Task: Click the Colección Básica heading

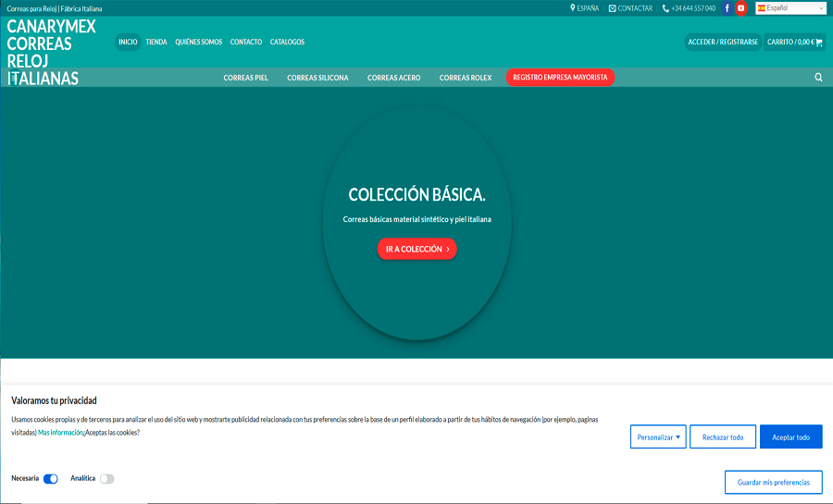Action: point(417,195)
